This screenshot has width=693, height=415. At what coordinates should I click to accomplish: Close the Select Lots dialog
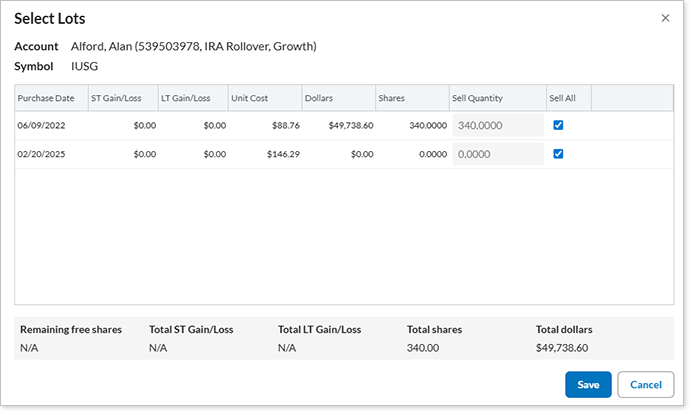[x=666, y=18]
